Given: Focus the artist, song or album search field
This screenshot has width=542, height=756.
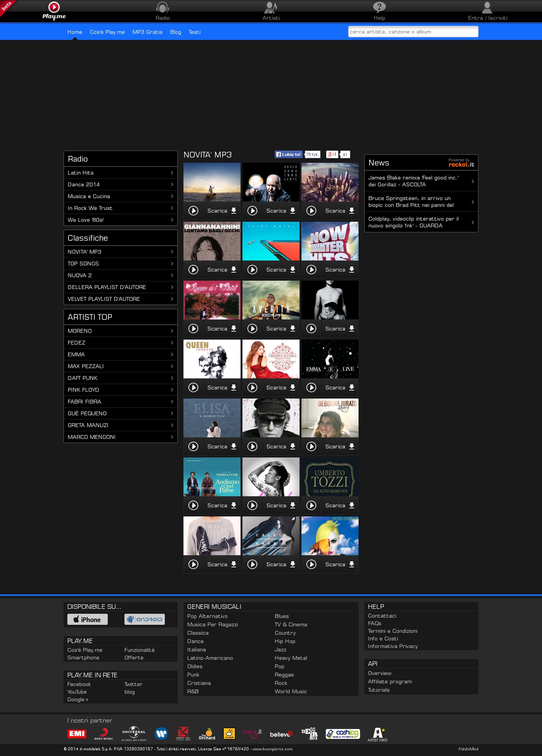Looking at the screenshot, I should 413,32.
